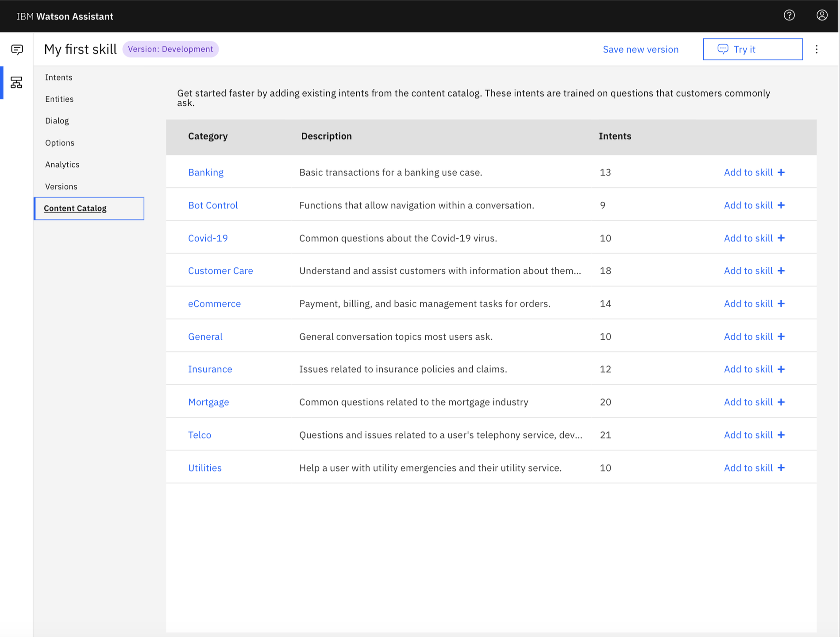
Task: Click the Intents column header
Action: [x=615, y=136]
